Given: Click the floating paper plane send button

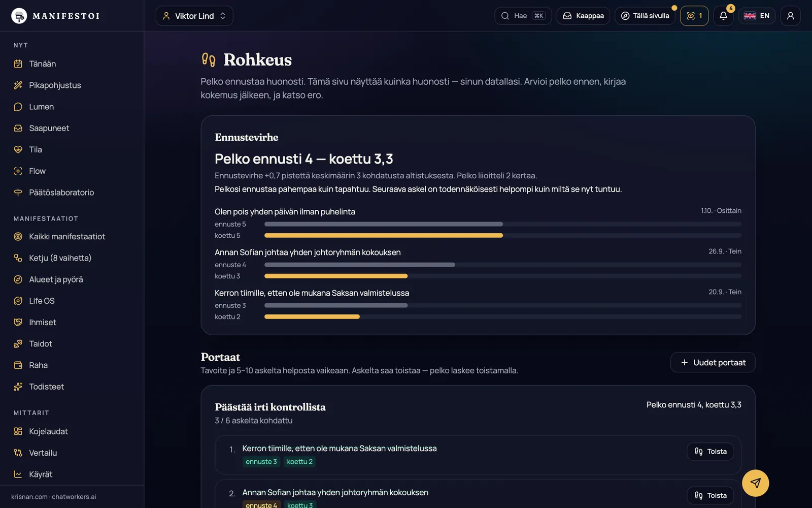Looking at the screenshot, I should point(755,483).
